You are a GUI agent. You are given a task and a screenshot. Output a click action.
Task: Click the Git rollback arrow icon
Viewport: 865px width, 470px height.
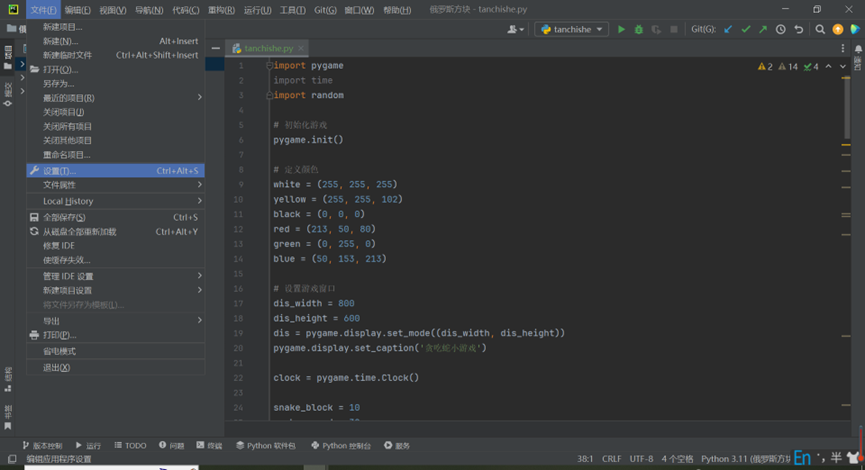pos(798,30)
